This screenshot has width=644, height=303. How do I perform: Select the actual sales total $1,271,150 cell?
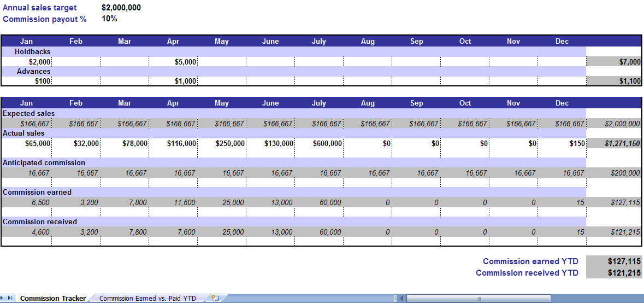click(x=614, y=143)
